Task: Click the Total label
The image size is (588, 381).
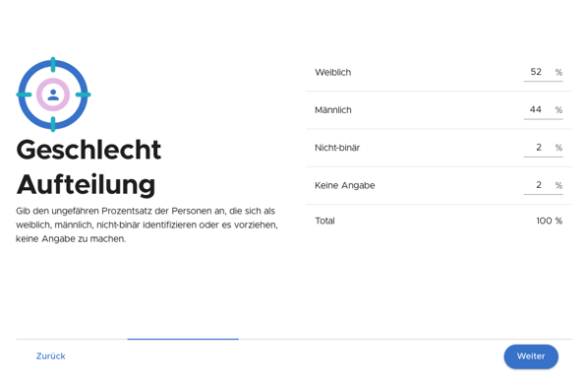Action: (324, 221)
